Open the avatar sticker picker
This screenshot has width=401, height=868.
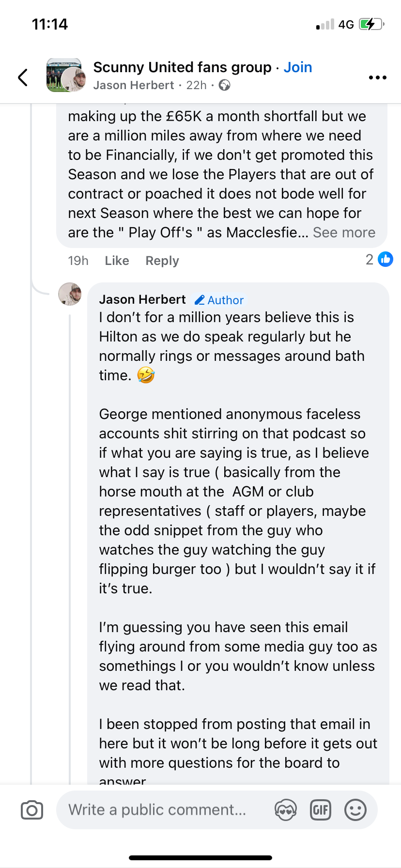click(x=285, y=810)
